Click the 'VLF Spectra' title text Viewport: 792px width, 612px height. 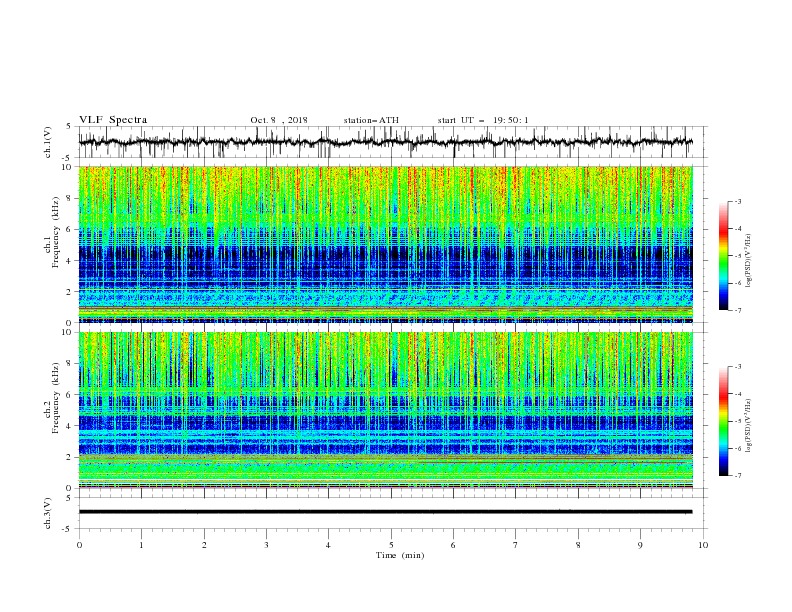point(113,120)
